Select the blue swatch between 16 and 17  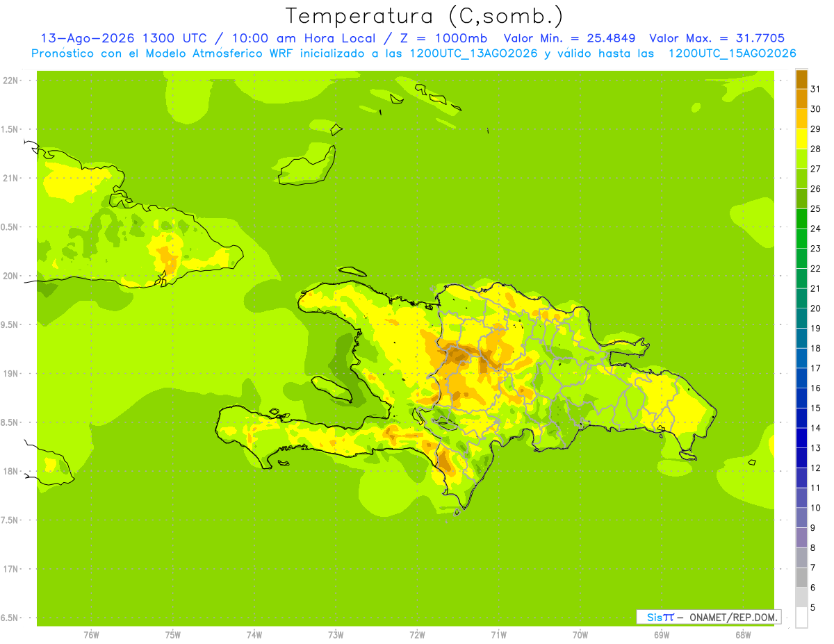tap(801, 379)
